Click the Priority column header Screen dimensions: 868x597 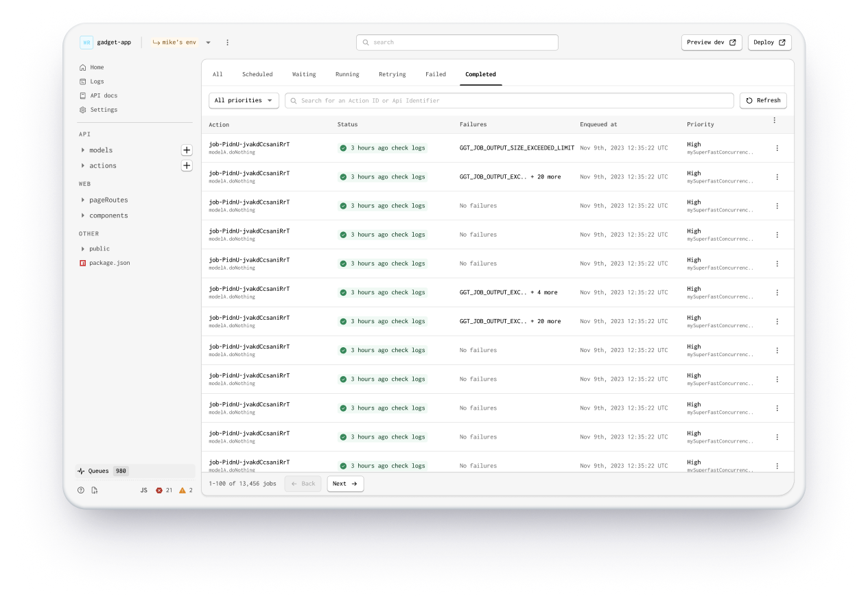701,125
